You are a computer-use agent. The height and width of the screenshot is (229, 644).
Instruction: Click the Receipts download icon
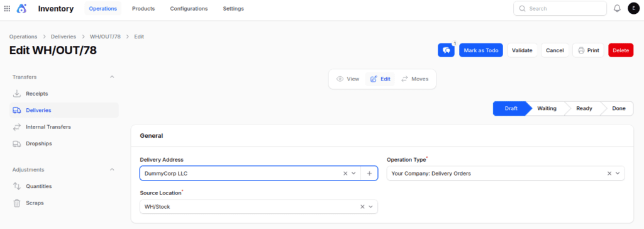tap(17, 94)
